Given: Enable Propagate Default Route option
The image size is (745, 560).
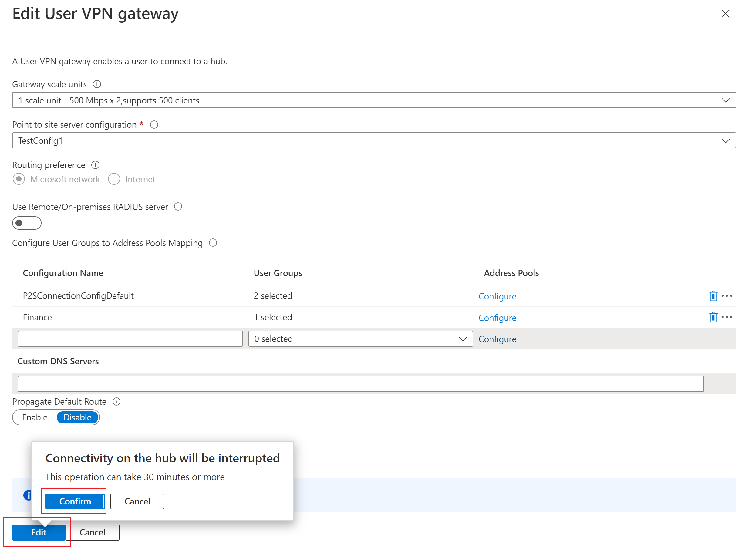Looking at the screenshot, I should coord(35,417).
